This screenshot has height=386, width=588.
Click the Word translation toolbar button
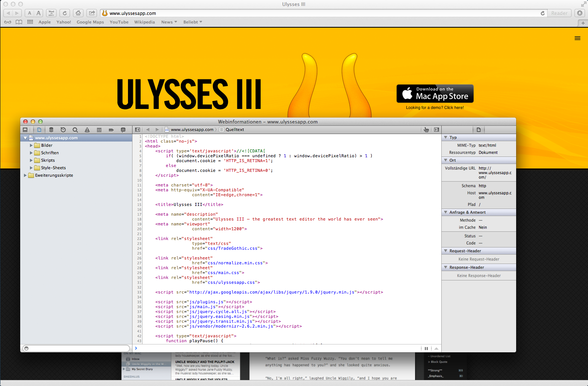tap(51, 13)
